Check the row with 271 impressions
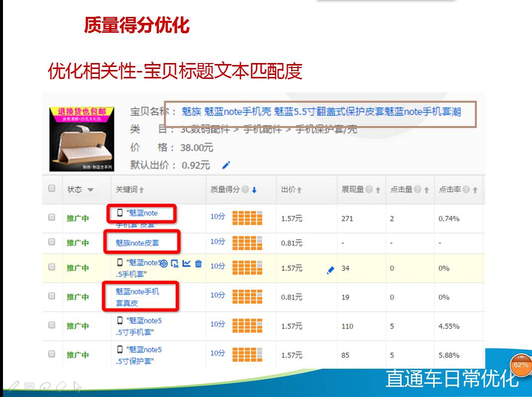This screenshot has width=532, height=397. click(x=52, y=217)
